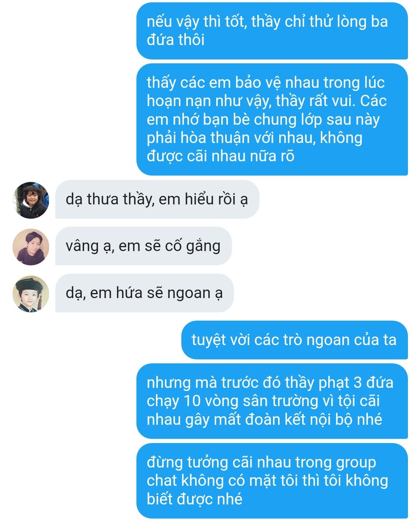Click the reply 'vâng ạ, em sẽ cố gắng'

143,246
